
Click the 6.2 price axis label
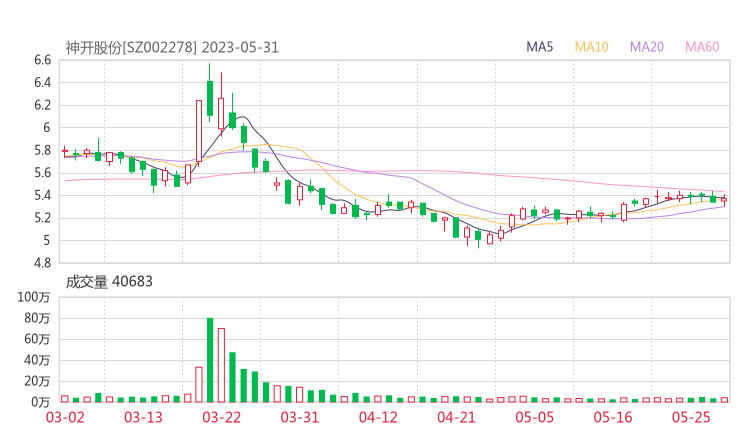point(42,105)
